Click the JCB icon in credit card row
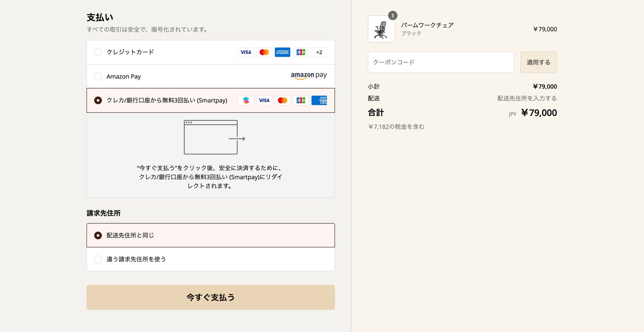This screenshot has width=644, height=332. tap(301, 52)
